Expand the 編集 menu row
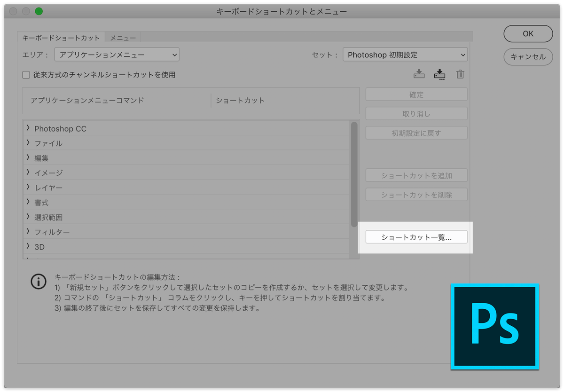Viewport: 564px width, 392px height. [x=28, y=158]
